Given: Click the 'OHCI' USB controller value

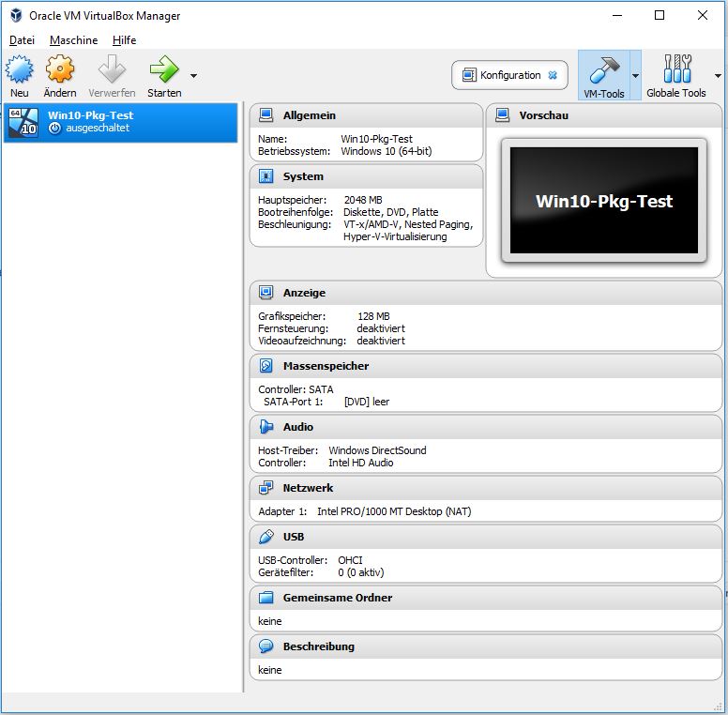Looking at the screenshot, I should point(350,560).
